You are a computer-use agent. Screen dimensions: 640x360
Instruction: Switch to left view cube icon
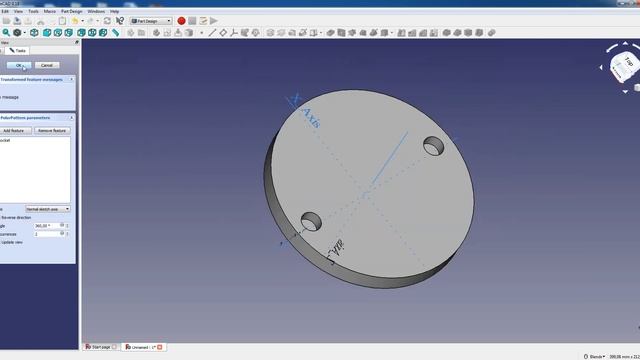(x=103, y=32)
